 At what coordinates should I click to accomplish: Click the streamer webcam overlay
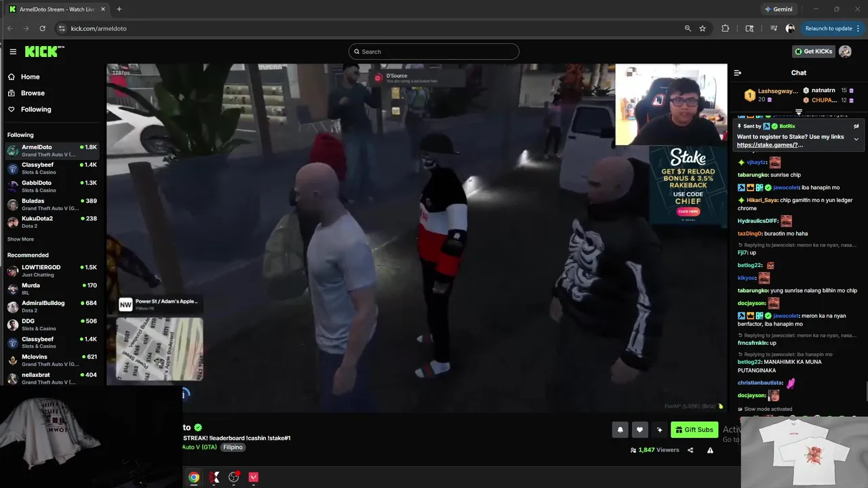671,104
